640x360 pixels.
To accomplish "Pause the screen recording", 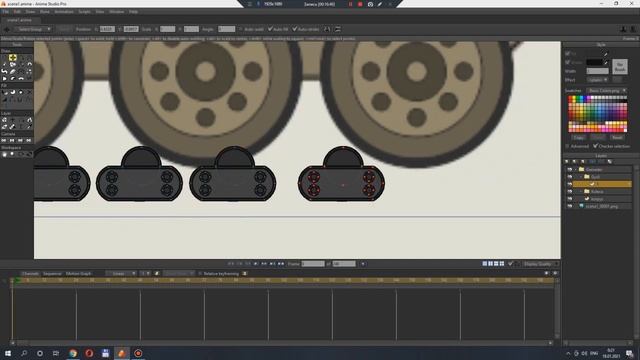I will 350,4.
